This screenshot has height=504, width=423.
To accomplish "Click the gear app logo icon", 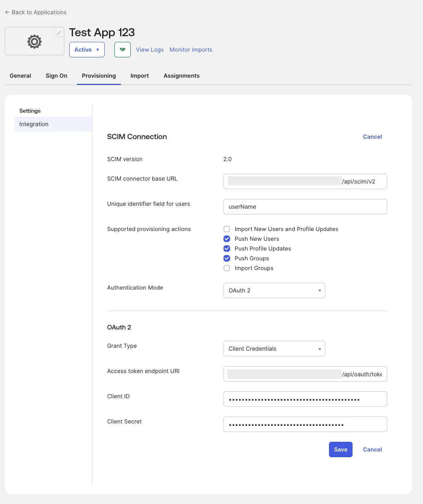I will [35, 41].
